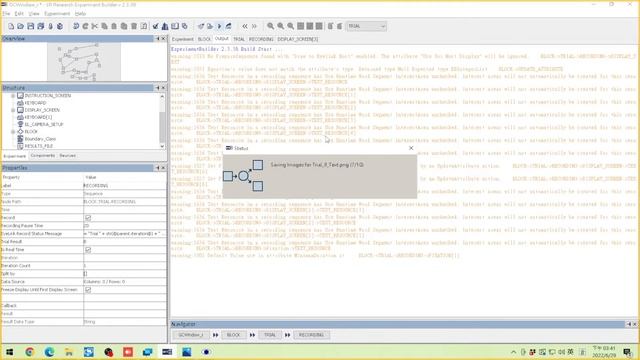Open the TRIAL toolbar dropdown
The image size is (640, 360).
[366, 26]
